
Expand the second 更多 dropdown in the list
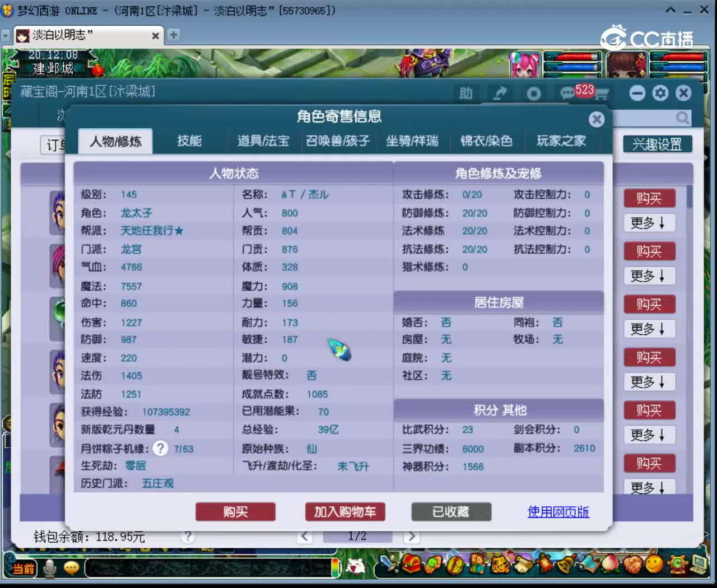(x=649, y=276)
